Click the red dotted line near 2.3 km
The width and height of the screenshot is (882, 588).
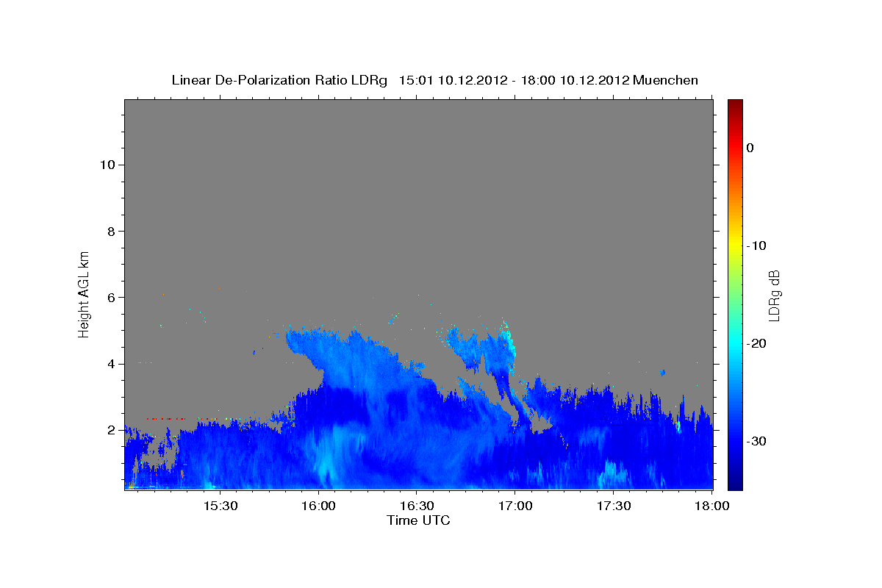[x=165, y=419]
